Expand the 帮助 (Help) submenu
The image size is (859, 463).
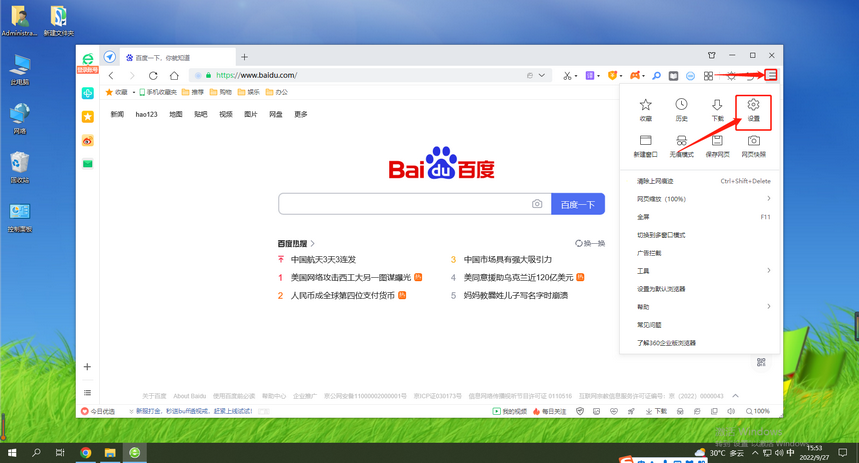(x=703, y=307)
